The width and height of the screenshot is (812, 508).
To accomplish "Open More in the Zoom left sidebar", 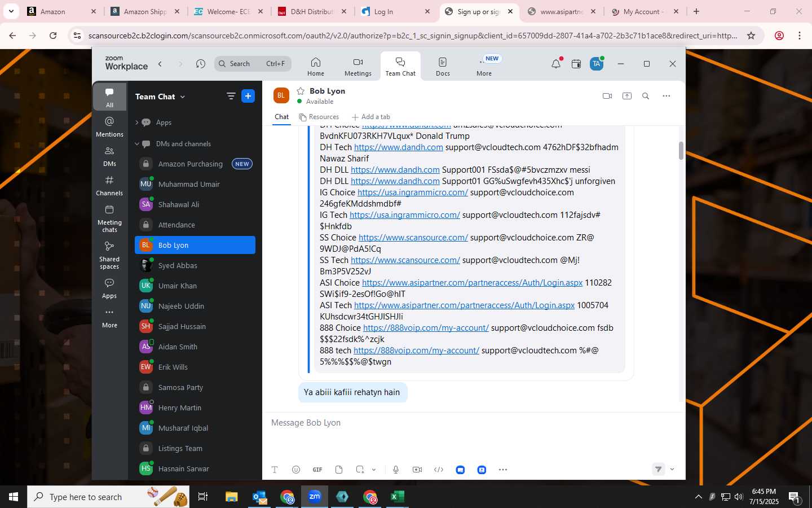I will (109, 318).
